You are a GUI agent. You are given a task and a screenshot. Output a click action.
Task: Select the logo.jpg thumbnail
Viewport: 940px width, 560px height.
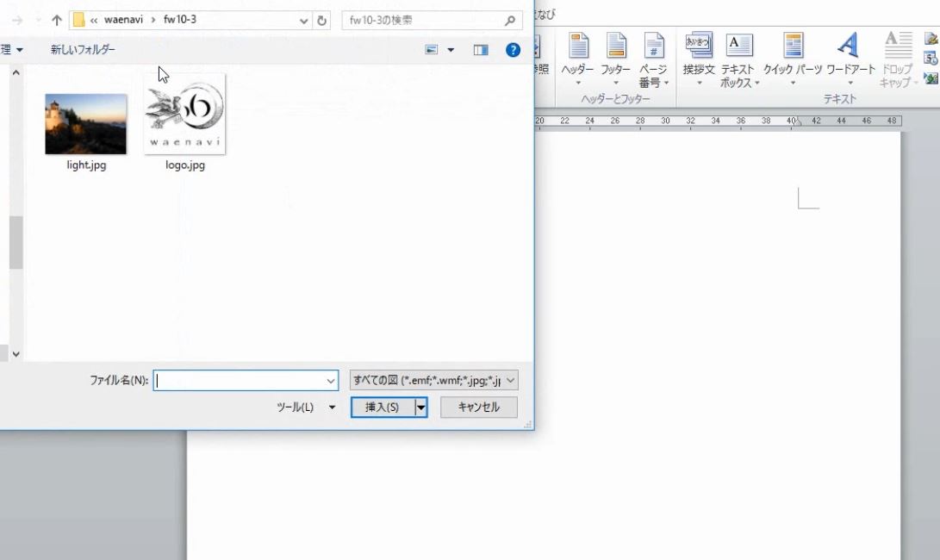pos(184,115)
